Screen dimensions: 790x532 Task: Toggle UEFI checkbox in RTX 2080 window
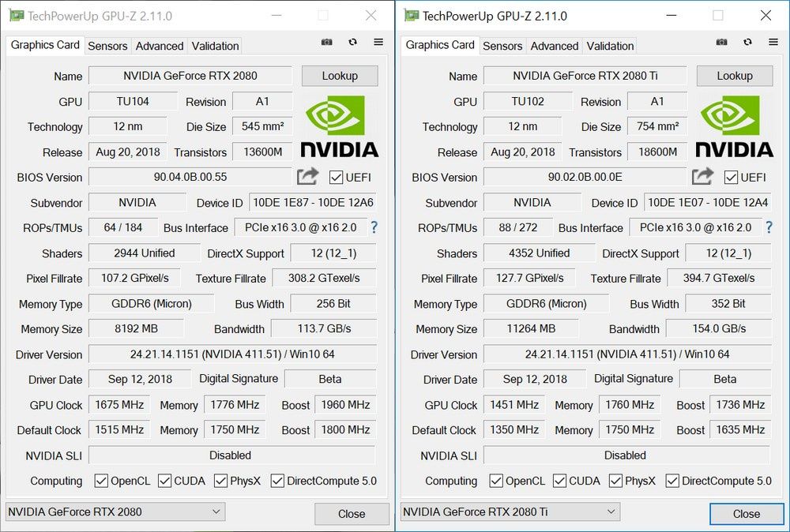coord(336,177)
